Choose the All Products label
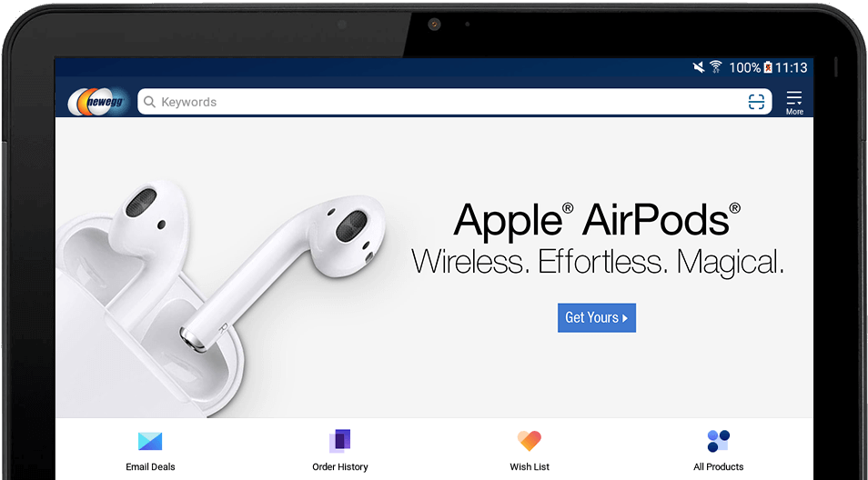The image size is (868, 480). [719, 466]
